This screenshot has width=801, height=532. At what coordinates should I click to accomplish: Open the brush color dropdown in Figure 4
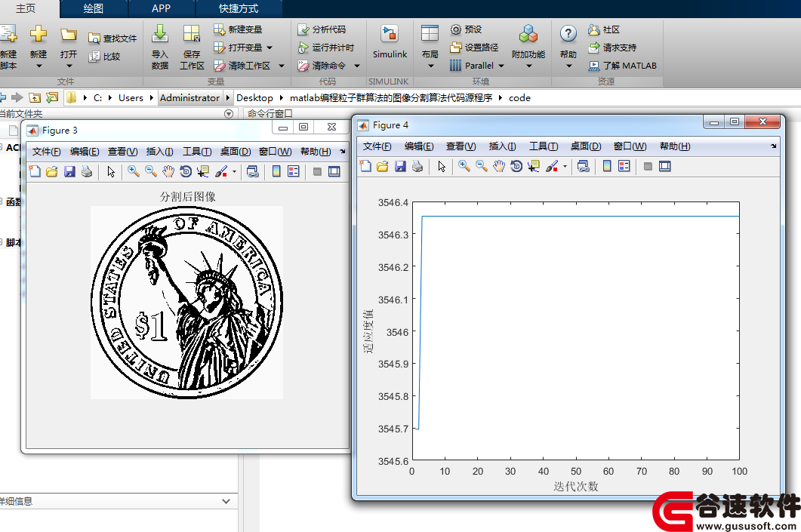click(565, 167)
